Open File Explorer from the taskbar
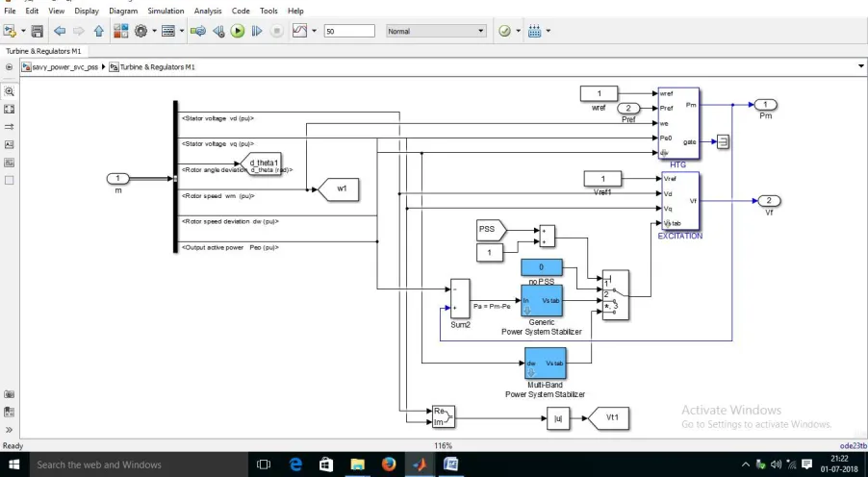Viewport: 868px width, 477px height. pyautogui.click(x=358, y=464)
